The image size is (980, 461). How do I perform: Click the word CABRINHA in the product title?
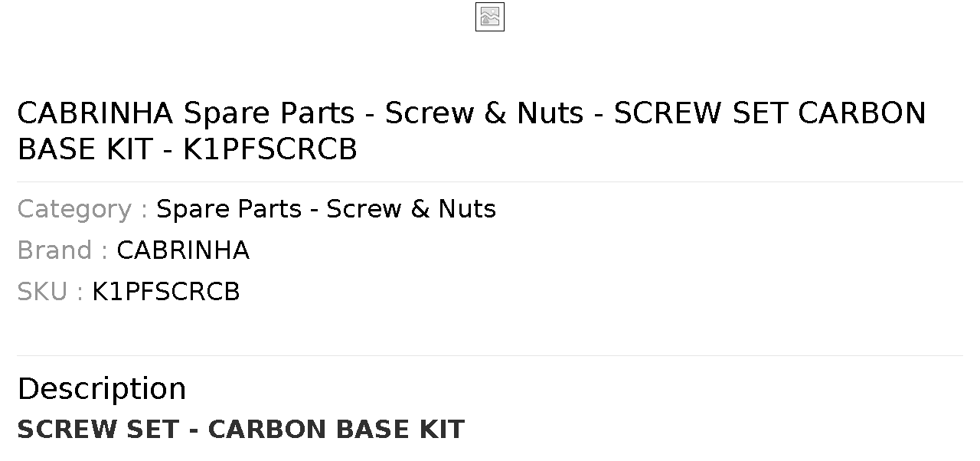(95, 113)
